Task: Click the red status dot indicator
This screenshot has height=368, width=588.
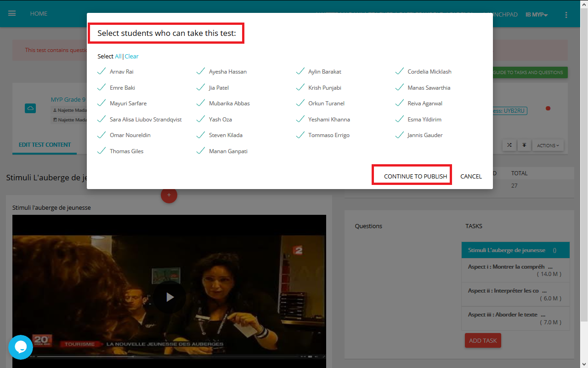Action: click(548, 109)
